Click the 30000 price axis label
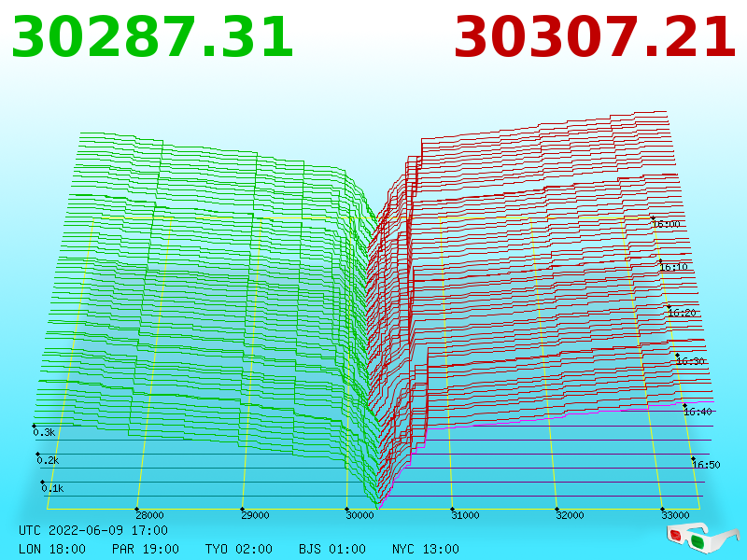This screenshot has width=747, height=560. (x=359, y=515)
